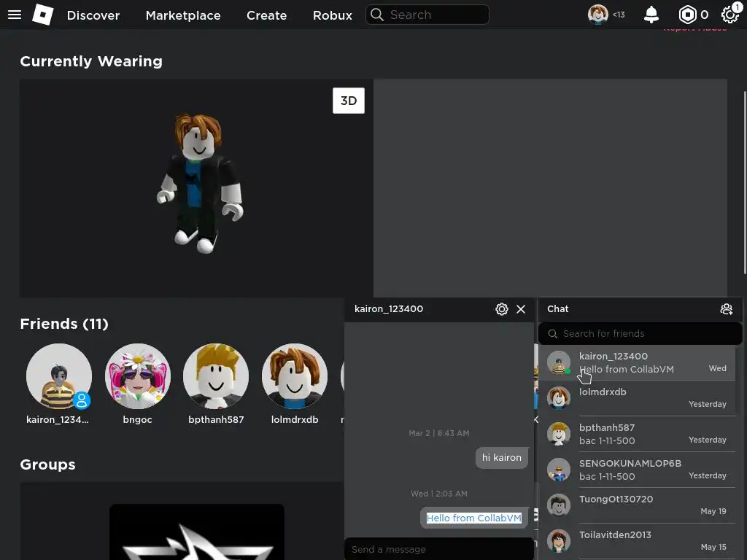Open kairon_123400 chat window settings gear
This screenshot has height=560, width=747.
pyautogui.click(x=502, y=309)
